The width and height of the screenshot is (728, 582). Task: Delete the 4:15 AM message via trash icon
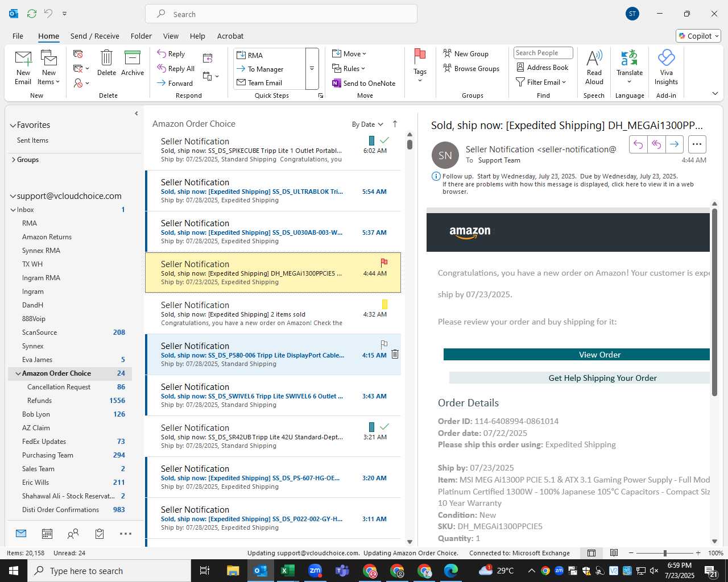[x=395, y=354]
